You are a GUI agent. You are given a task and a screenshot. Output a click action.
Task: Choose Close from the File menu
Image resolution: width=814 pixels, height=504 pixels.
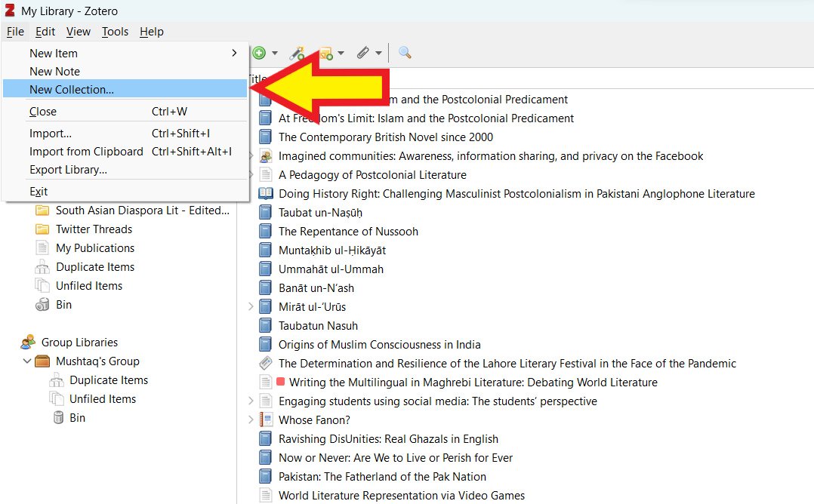125,112
